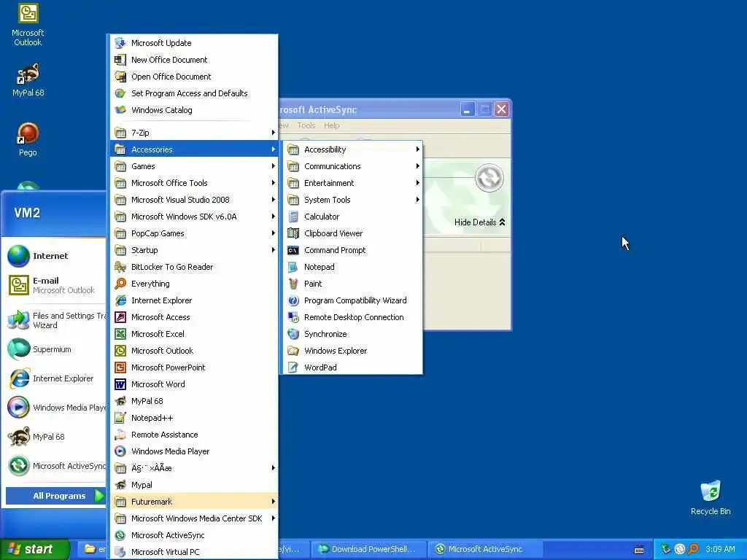Screen dimensions: 747x560
Task: Expand the Startup program folder
Action: 194,250
